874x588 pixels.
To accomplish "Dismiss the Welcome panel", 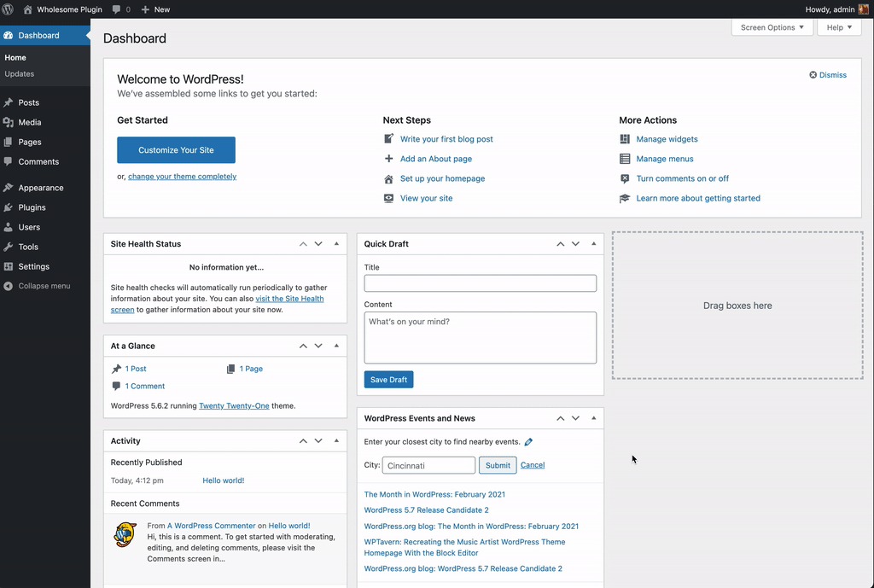I will [x=828, y=75].
